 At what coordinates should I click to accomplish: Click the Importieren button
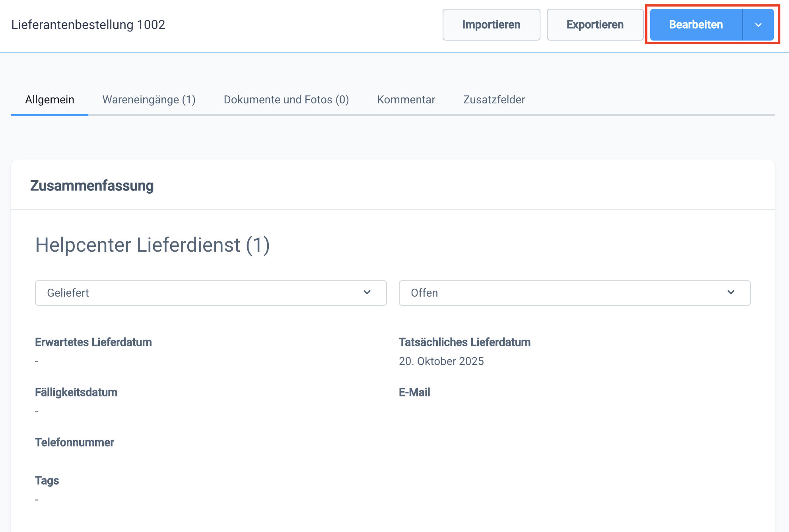[x=491, y=24]
